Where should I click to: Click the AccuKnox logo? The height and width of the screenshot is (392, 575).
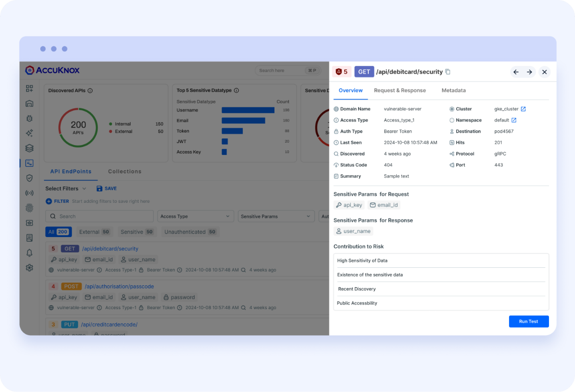click(52, 70)
